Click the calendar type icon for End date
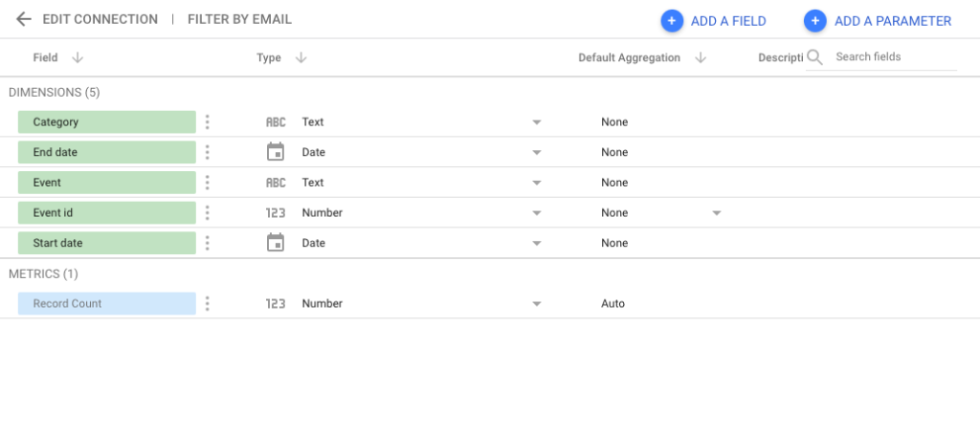Screen dimensions: 980x435 point(276,152)
